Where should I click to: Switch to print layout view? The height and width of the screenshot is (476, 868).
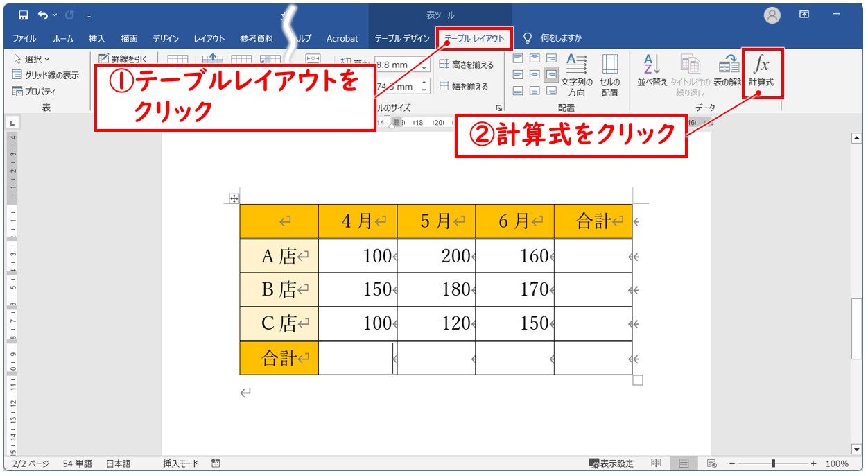click(x=684, y=464)
